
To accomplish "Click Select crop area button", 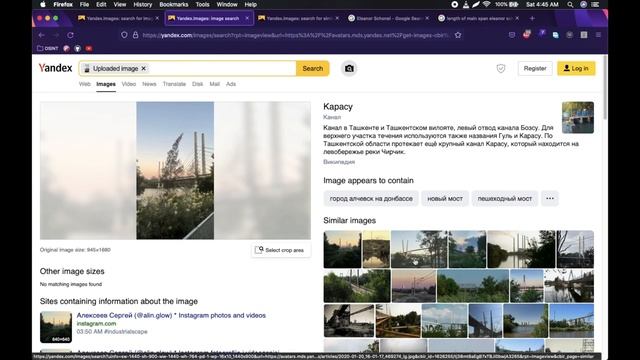I will [x=281, y=250].
